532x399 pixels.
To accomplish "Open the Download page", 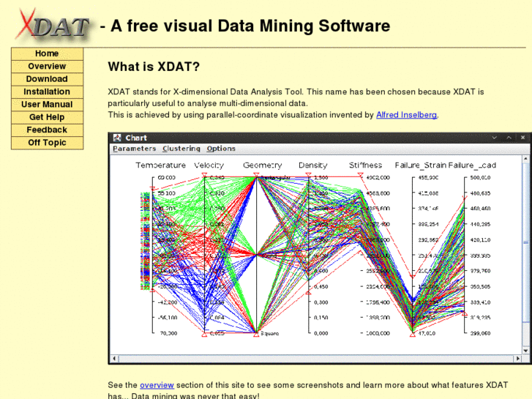I will coord(47,79).
